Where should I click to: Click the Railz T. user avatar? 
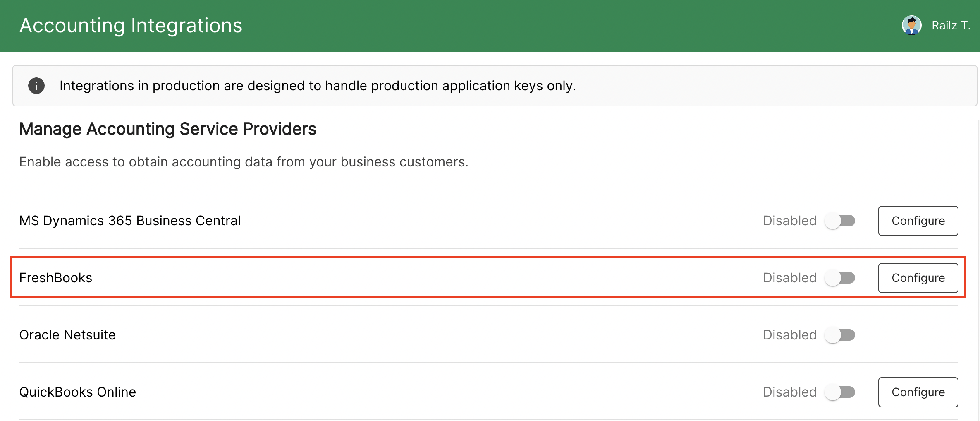tap(911, 26)
